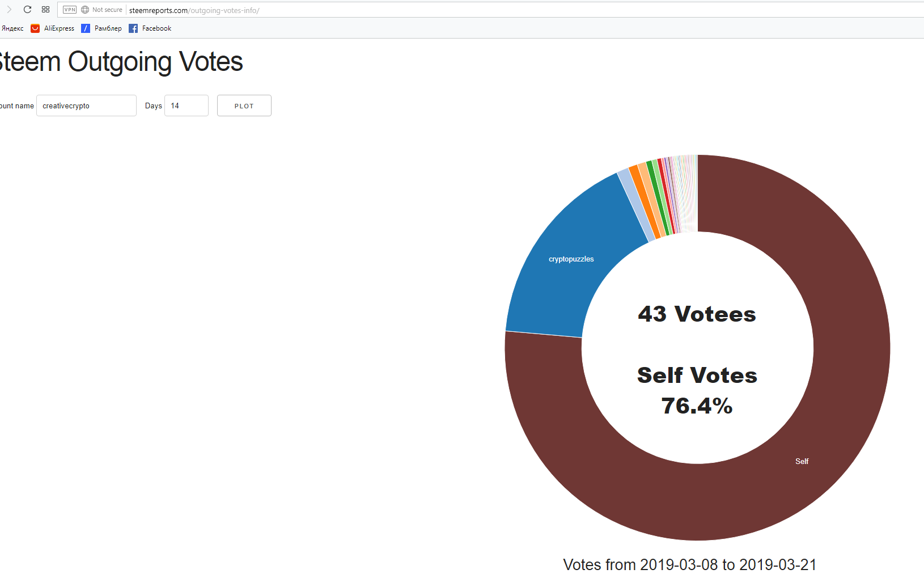The width and height of the screenshot is (924, 582).
Task: Toggle the VPN badge in address bar
Action: pyautogui.click(x=70, y=10)
